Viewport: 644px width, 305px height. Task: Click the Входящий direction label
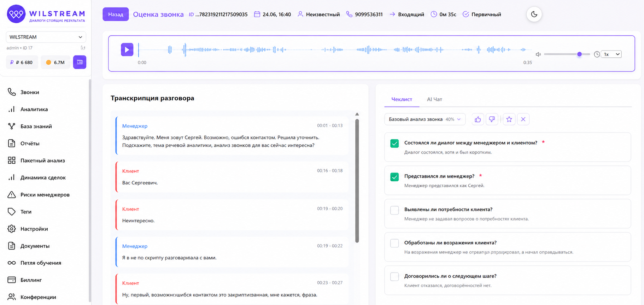coord(411,14)
